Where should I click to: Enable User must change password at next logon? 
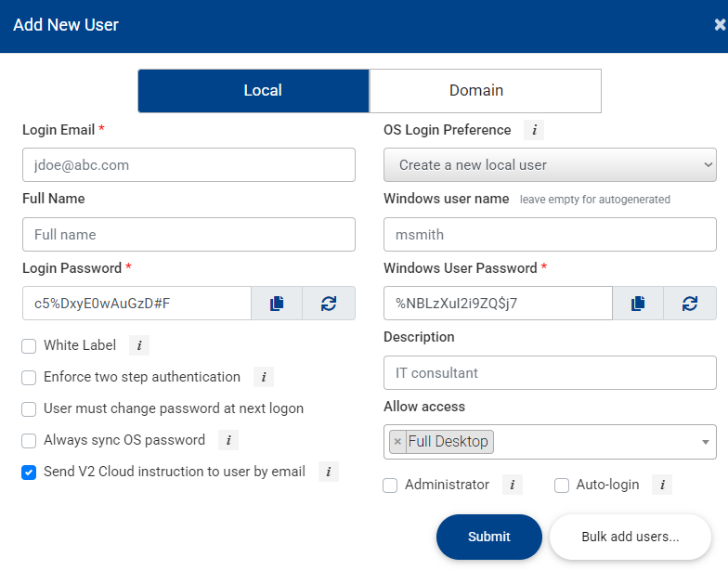[29, 409]
